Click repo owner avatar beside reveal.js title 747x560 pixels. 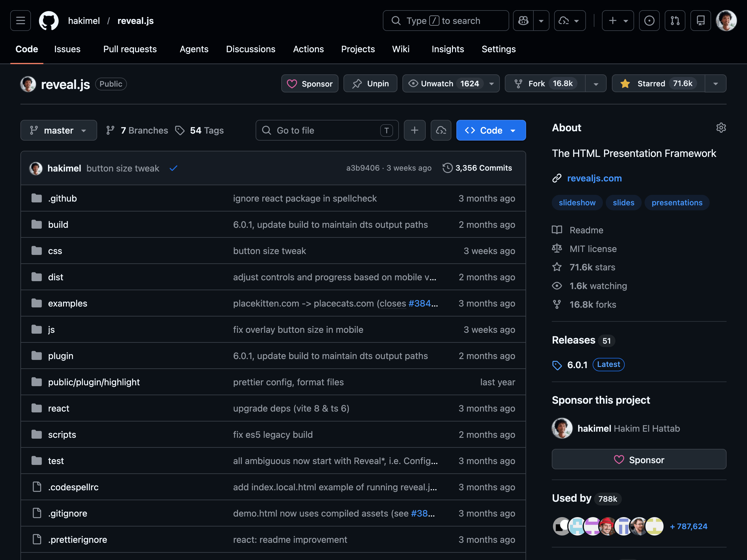[x=28, y=84]
